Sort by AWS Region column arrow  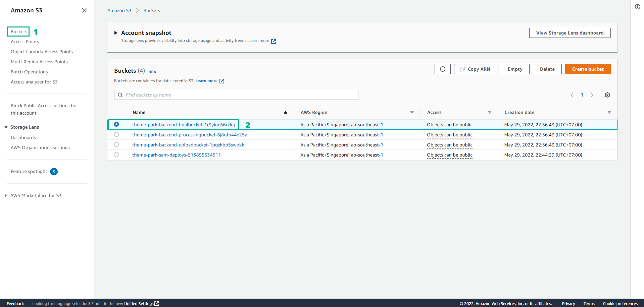[x=412, y=112]
